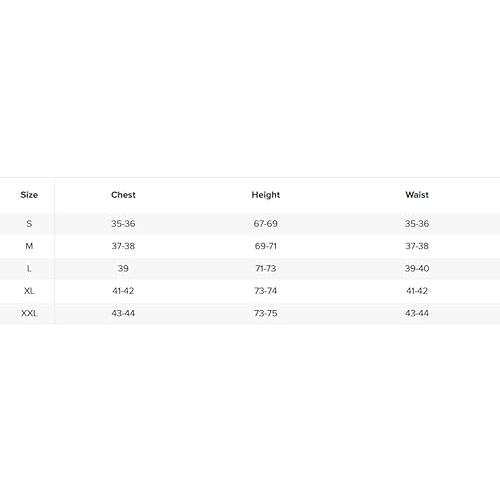This screenshot has height=500, width=500.
Task: Click chest value 43-44 for XXL
Action: pyautogui.click(x=123, y=313)
